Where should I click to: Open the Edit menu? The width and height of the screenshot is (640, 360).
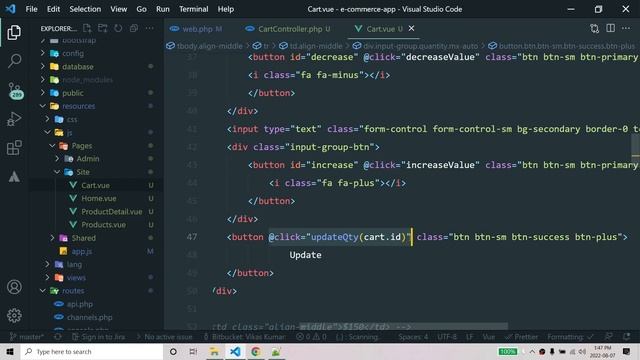(53, 9)
